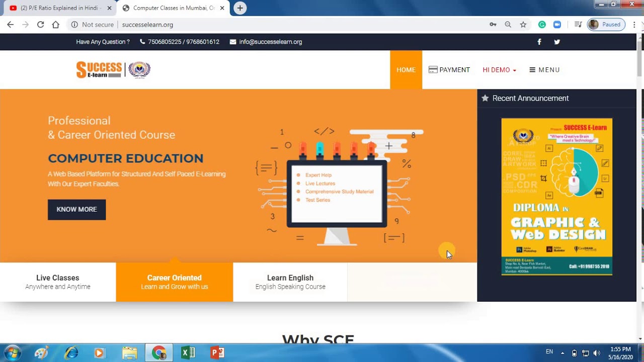This screenshot has height=362, width=644.
Task: Click phone number 7506805225 / 9768601612
Action: coord(183,42)
